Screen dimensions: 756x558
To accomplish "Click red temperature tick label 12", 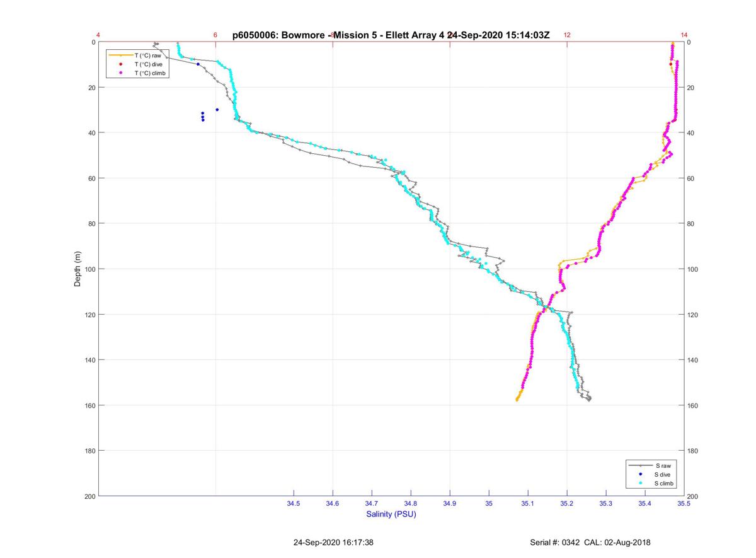I will [567, 35].
